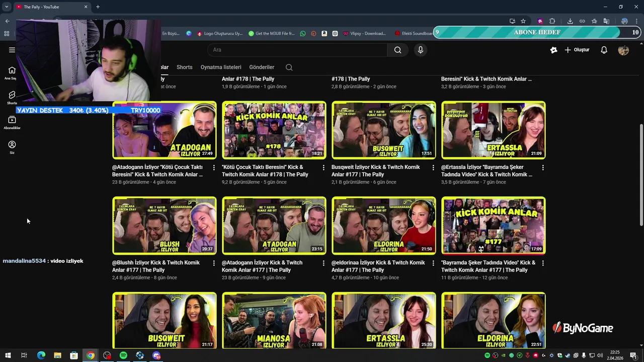Open options menu for Busqweit İzliyor #177 video
The image size is (644, 362).
[x=433, y=167]
